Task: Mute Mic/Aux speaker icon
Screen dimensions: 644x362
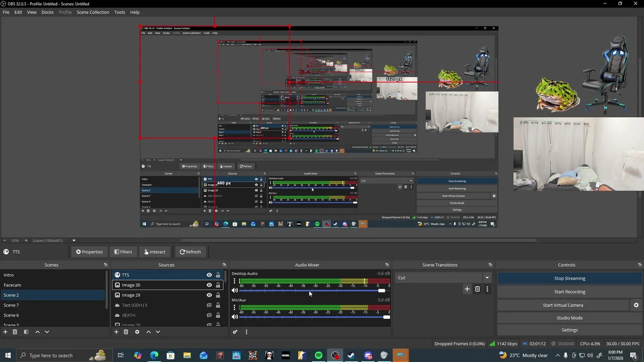Action: click(234, 317)
